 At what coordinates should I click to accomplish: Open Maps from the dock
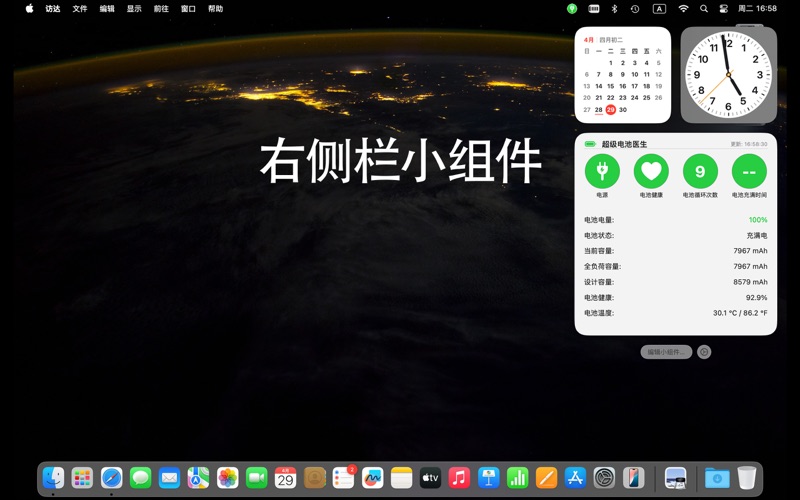pyautogui.click(x=198, y=478)
